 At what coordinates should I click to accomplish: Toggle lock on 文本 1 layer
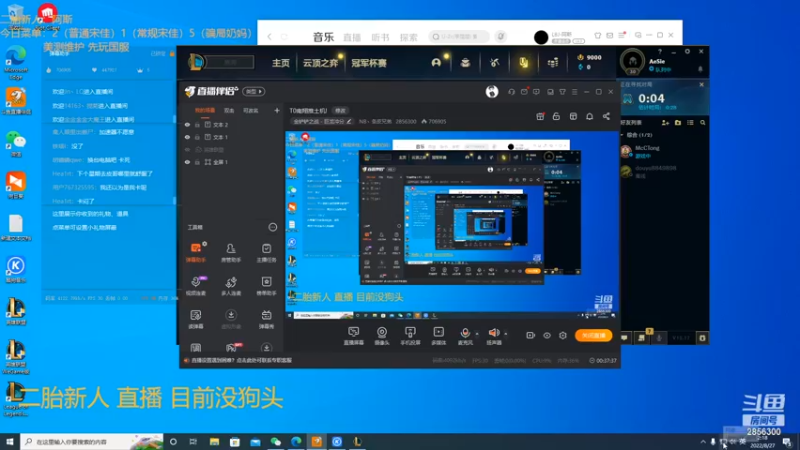click(197, 137)
